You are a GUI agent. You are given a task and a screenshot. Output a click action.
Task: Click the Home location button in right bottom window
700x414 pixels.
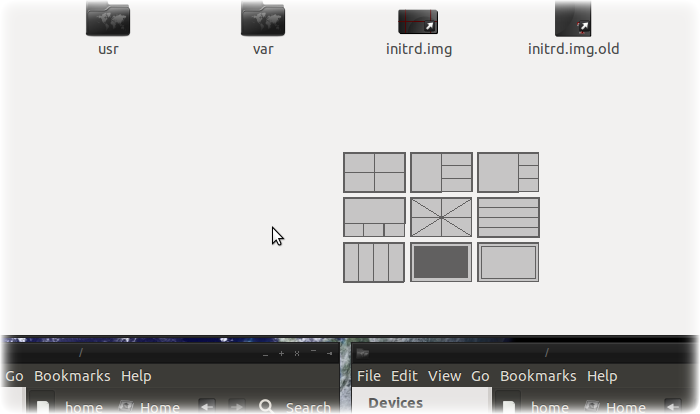pos(616,407)
